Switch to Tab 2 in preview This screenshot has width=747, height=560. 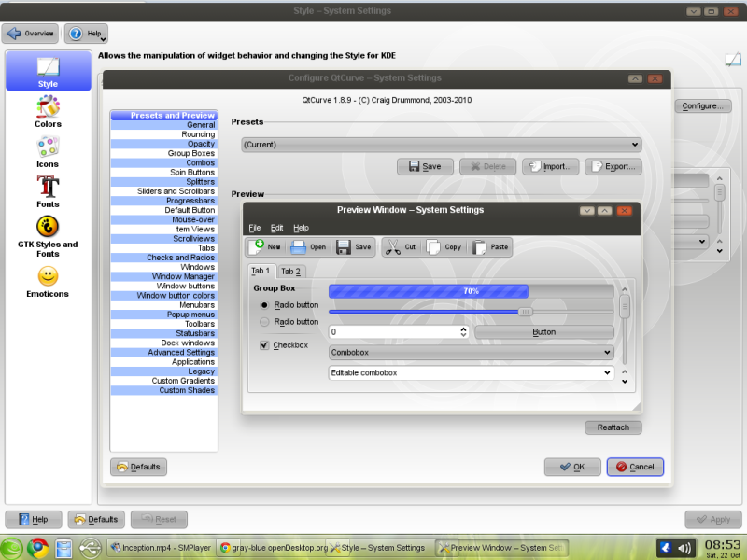[290, 272]
